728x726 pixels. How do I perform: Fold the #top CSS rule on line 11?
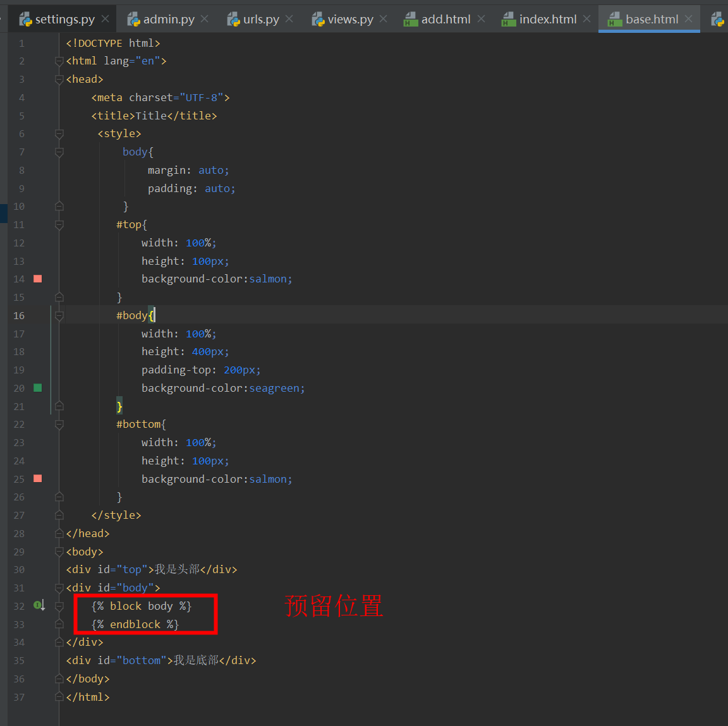[x=59, y=225]
